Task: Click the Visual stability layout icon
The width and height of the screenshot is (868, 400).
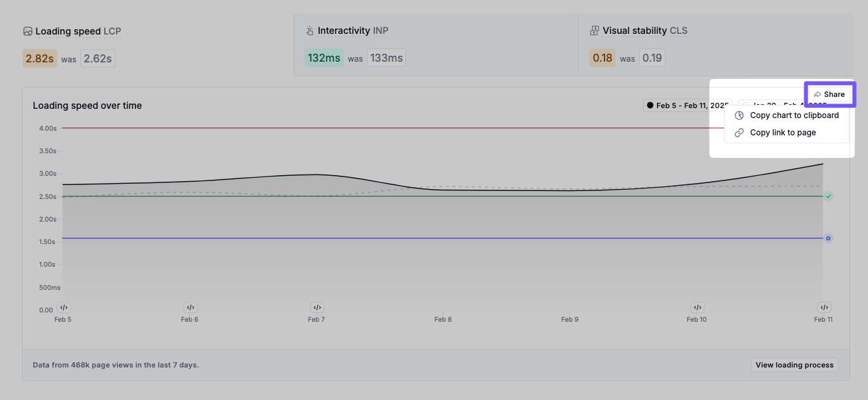Action: click(594, 31)
